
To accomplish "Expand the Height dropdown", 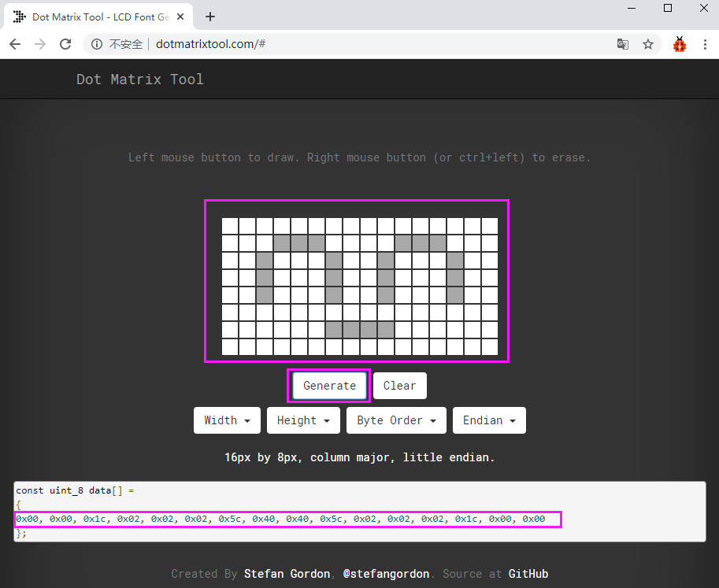I will [x=303, y=420].
